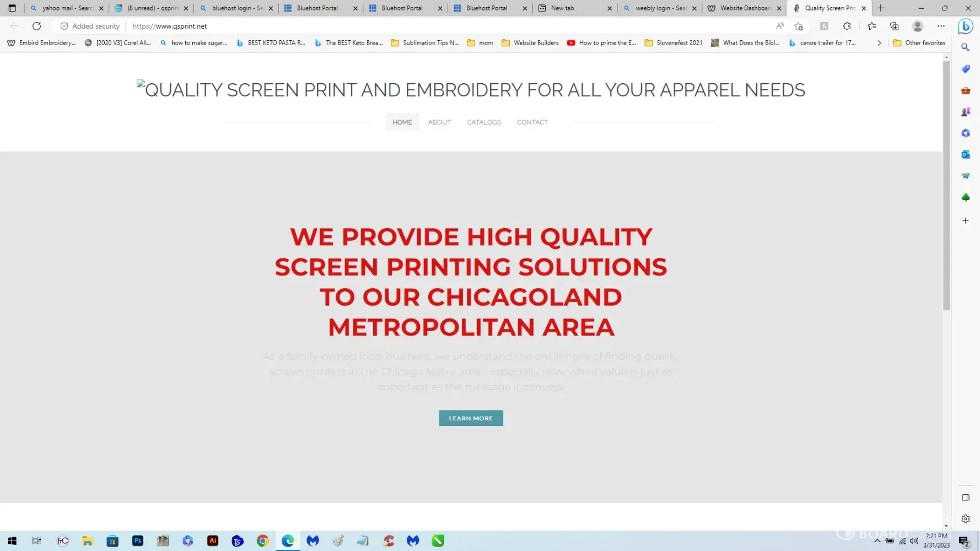This screenshot has width=980, height=551.
Task: Open the mom favorites folder
Action: click(x=480, y=43)
